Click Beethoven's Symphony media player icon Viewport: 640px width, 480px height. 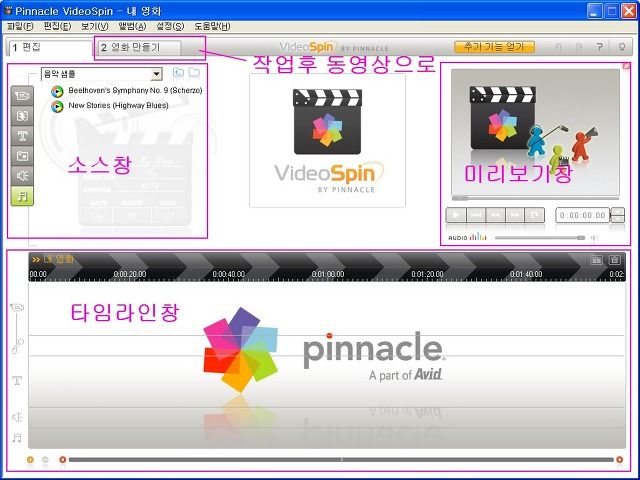click(58, 91)
